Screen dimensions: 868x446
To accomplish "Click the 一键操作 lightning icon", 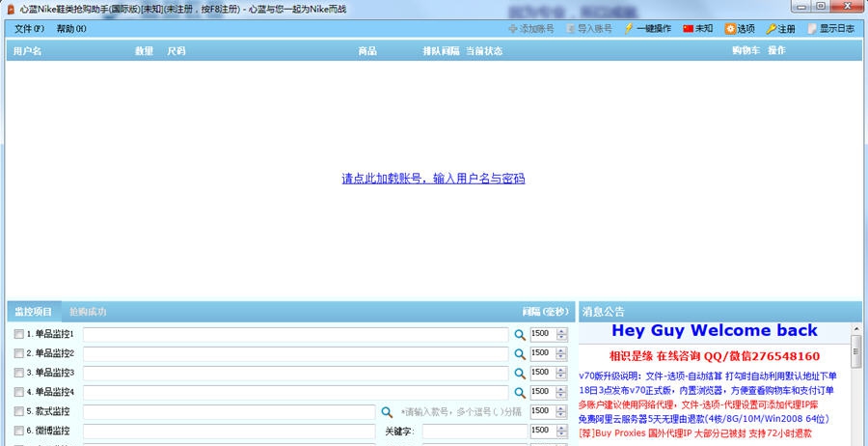I will click(x=630, y=29).
